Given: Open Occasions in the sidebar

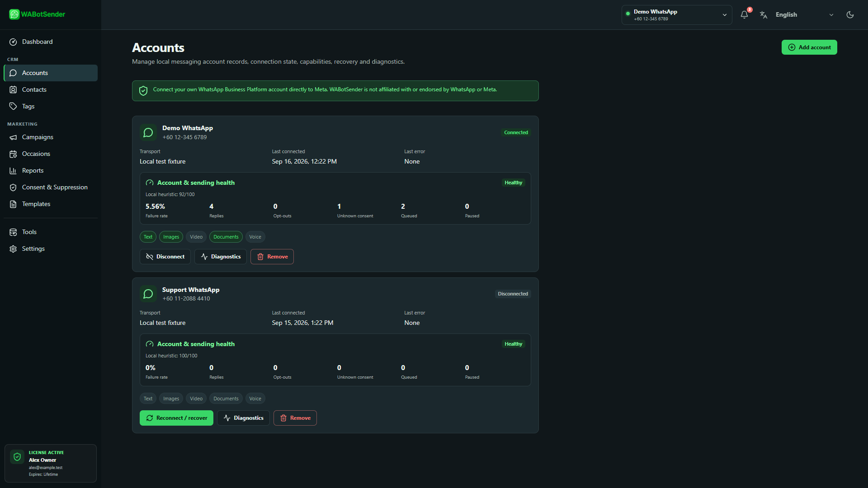Looking at the screenshot, I should point(51,154).
